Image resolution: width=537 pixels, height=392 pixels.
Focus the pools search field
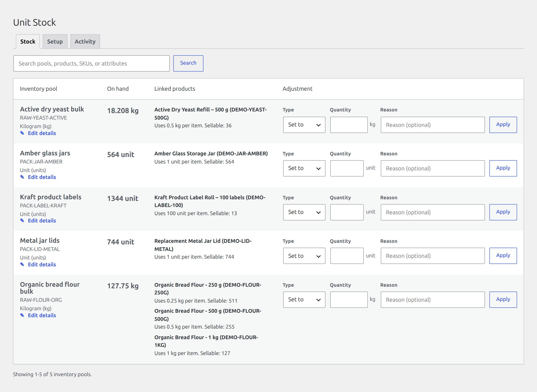[x=91, y=63]
